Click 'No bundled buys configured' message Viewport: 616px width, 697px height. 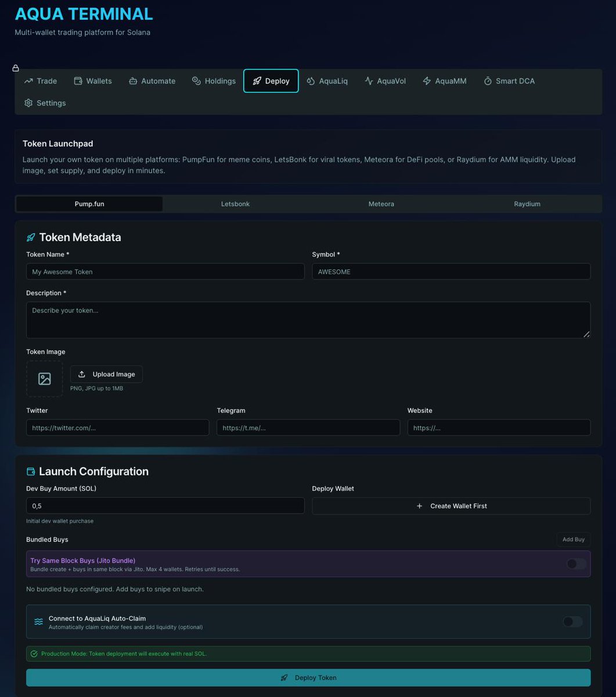[x=115, y=589]
